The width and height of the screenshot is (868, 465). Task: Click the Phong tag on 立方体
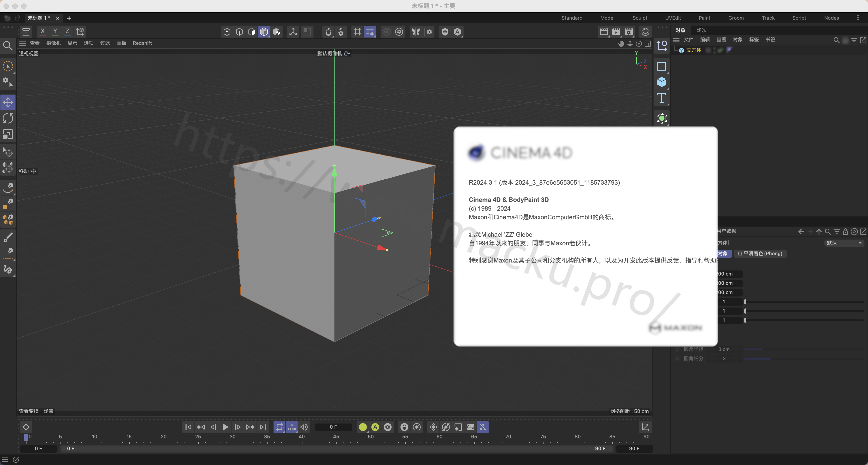tap(730, 50)
